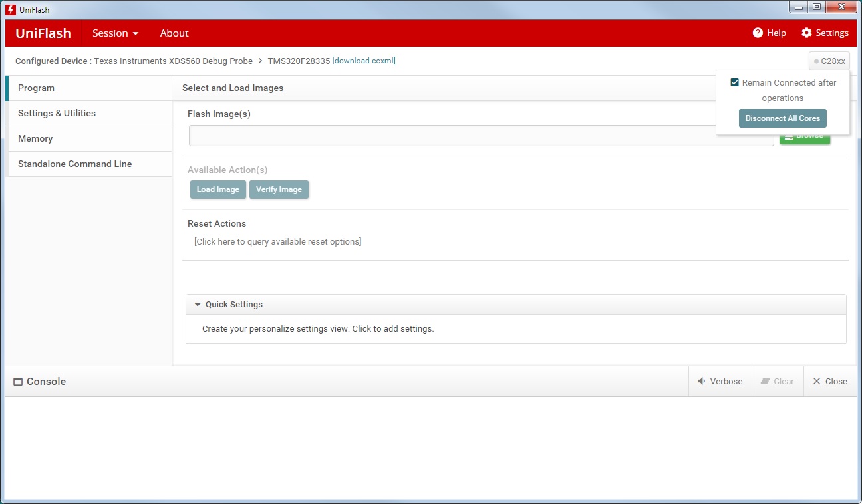Image resolution: width=862 pixels, height=504 pixels.
Task: Open the Session dropdown menu
Action: pyautogui.click(x=116, y=33)
